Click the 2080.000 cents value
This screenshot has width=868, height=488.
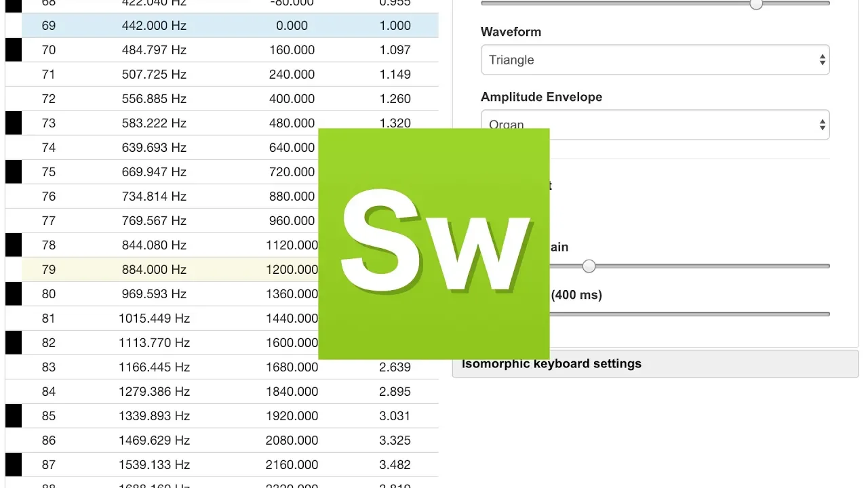(x=292, y=441)
